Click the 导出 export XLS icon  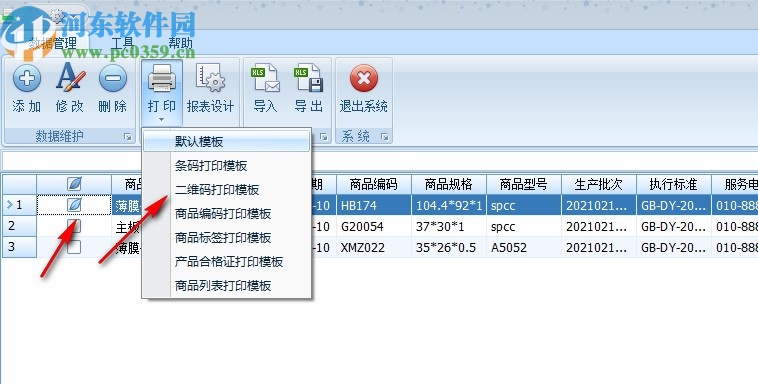[308, 78]
